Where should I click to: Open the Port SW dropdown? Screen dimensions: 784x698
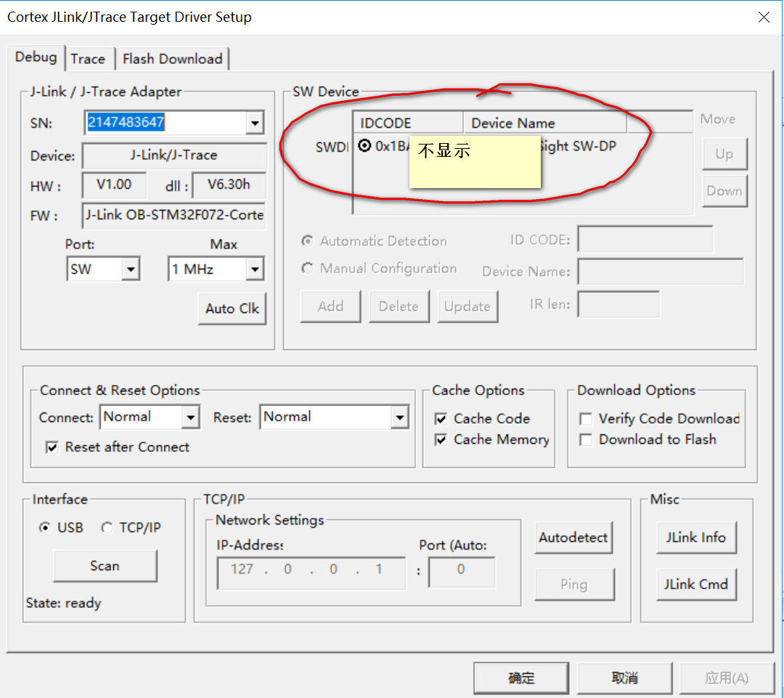click(131, 269)
